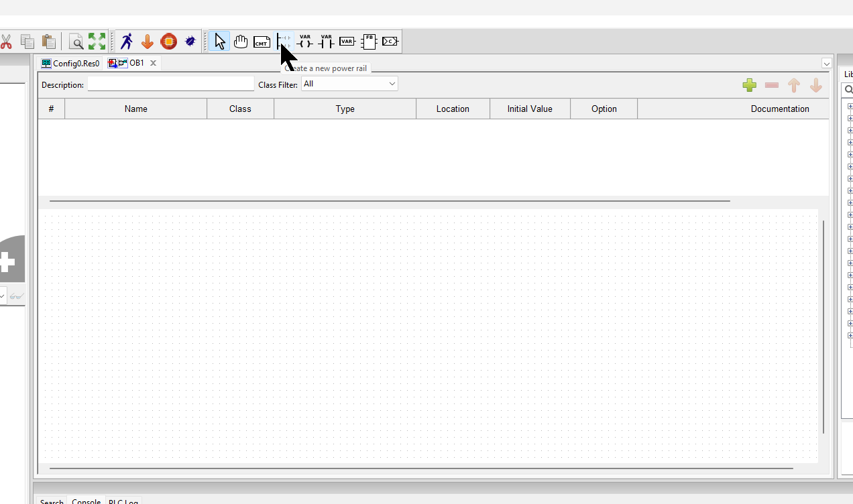
Task: Expand the first library tree node
Action: (x=850, y=106)
